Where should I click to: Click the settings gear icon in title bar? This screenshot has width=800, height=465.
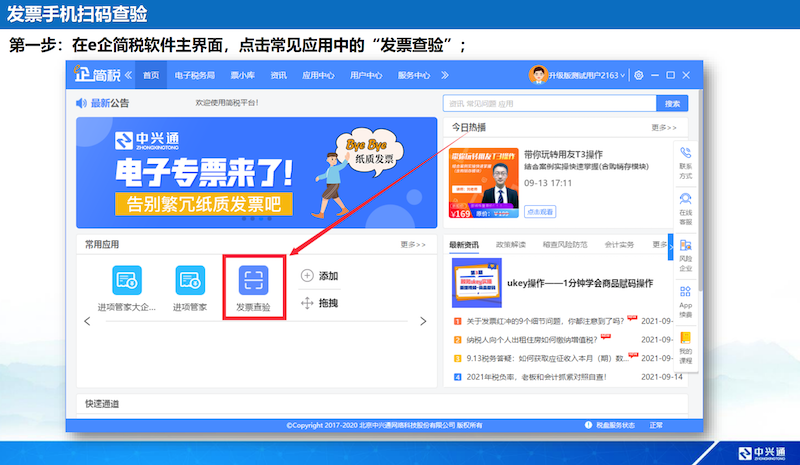639,75
